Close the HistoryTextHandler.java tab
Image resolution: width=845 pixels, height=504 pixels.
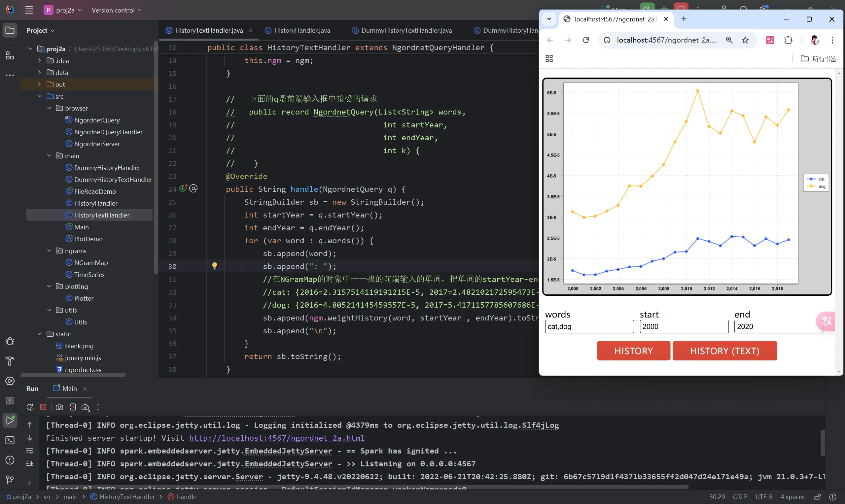point(250,31)
